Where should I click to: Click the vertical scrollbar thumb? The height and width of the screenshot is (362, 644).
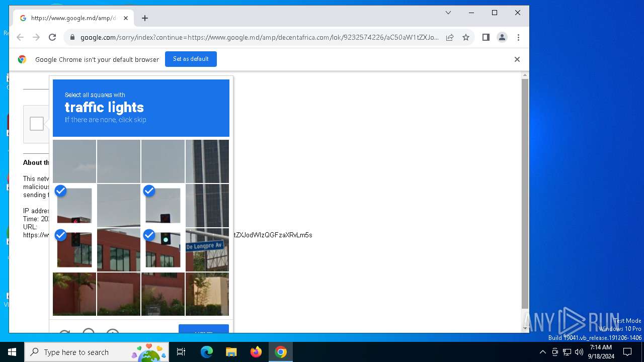525,194
